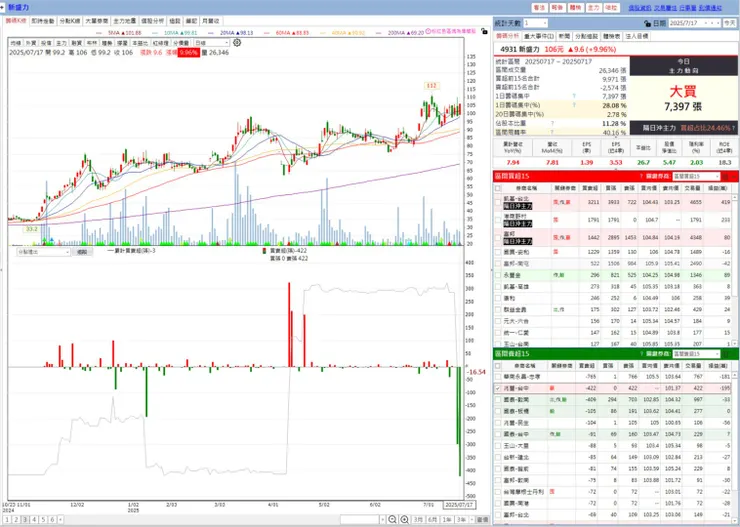740x527 pixels.
Task: Click plus icon beside 新盛力 title
Action: (3, 8)
